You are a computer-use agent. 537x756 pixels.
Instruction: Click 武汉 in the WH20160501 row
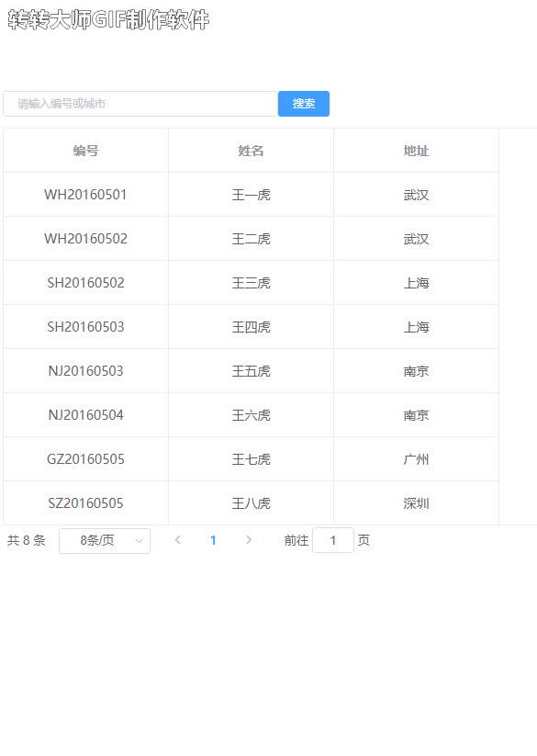click(x=416, y=195)
